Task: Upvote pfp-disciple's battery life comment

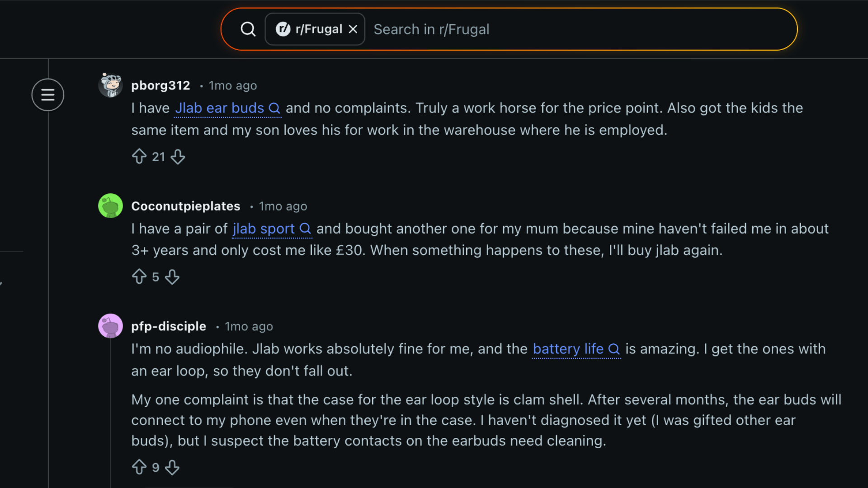Action: point(140,467)
